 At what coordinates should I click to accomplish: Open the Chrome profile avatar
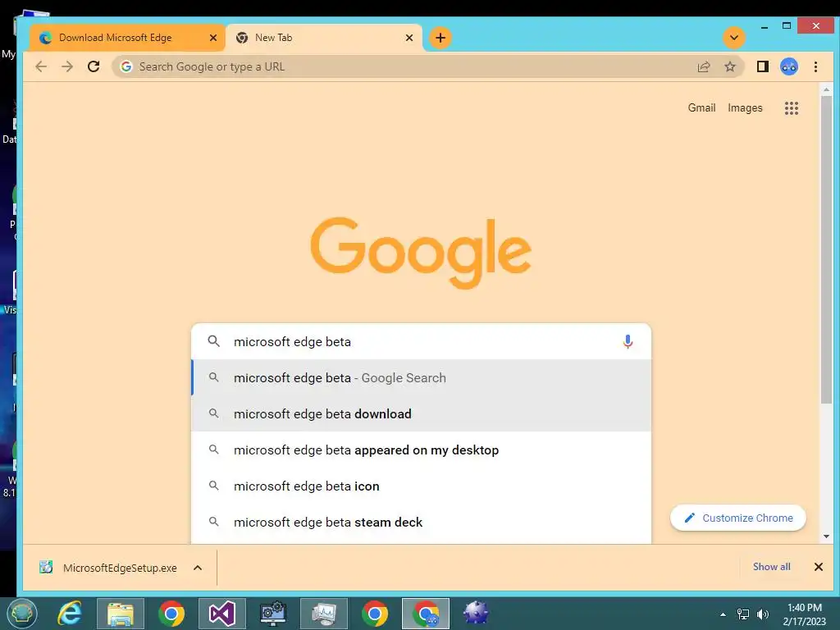coord(789,66)
